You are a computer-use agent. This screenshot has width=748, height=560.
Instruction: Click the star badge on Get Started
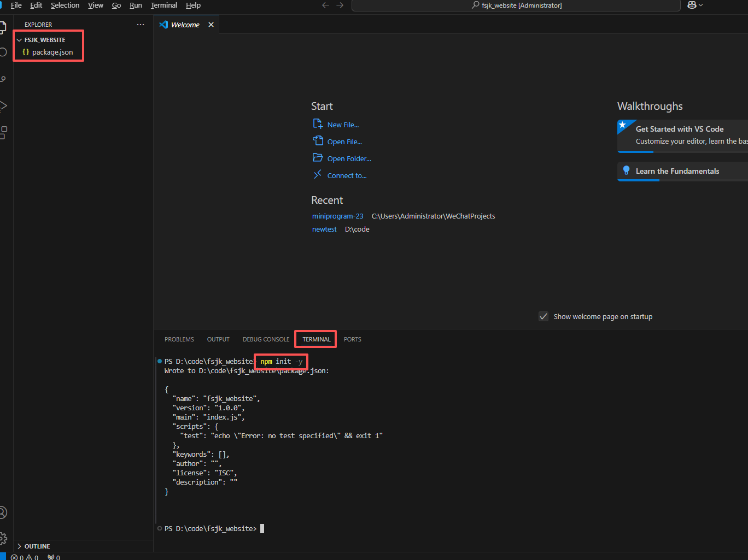622,125
